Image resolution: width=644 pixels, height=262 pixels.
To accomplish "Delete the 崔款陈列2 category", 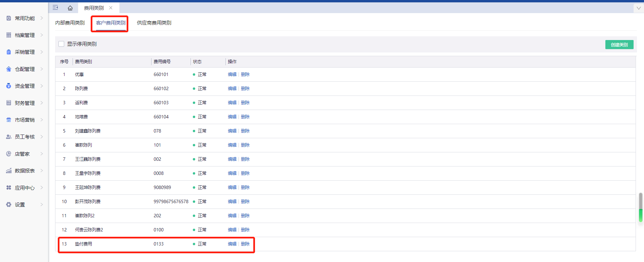I will [x=245, y=216].
